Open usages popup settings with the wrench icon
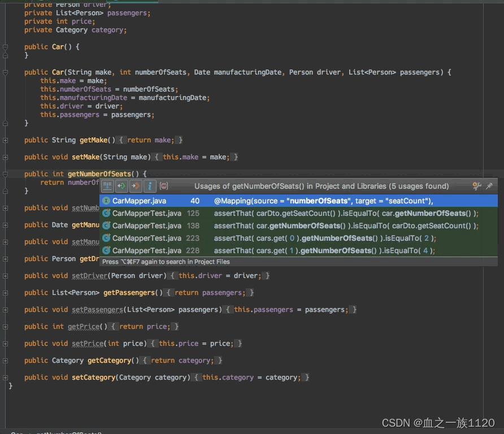The height and width of the screenshot is (434, 504). (x=477, y=185)
